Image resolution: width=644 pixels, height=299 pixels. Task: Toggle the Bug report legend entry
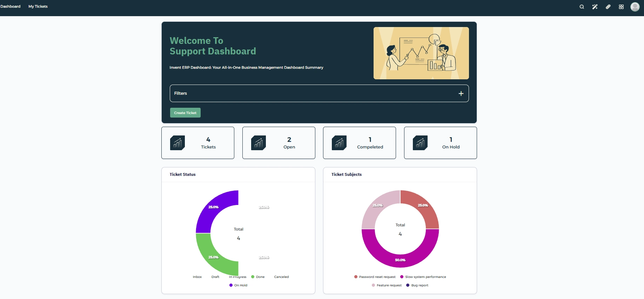pyautogui.click(x=417, y=285)
